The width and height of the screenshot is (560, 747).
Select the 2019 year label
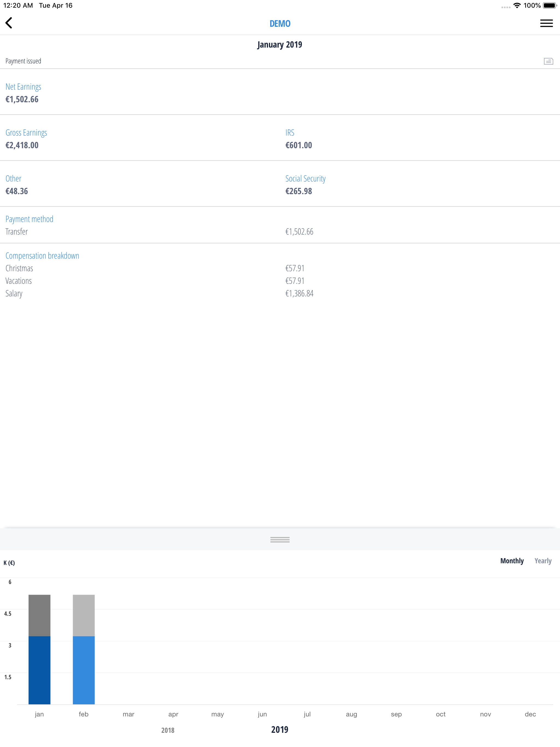[280, 730]
